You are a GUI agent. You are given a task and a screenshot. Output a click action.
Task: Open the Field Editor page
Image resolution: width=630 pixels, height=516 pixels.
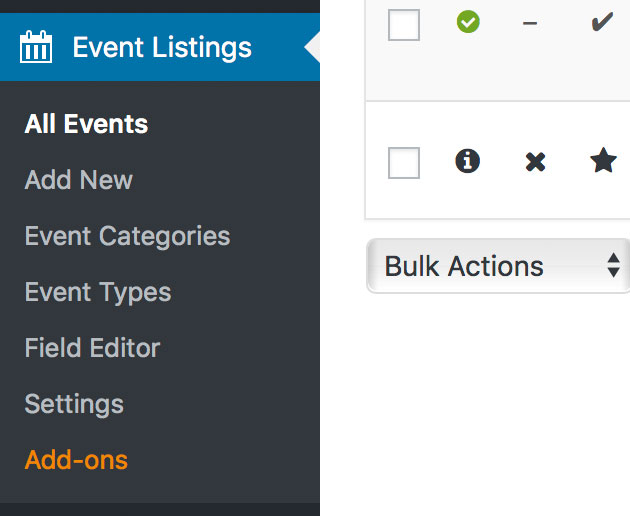92,348
